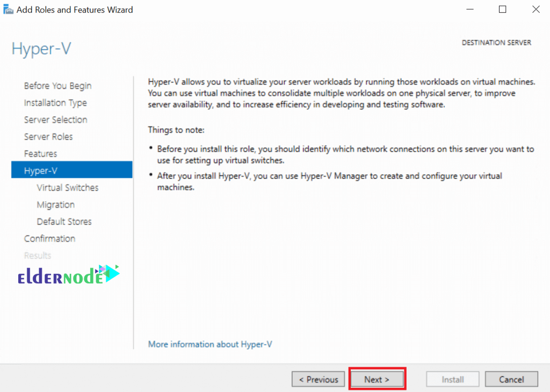Viewport: 550px width, 392px height.
Task: Open Virtual Switches sub-step
Action: click(x=67, y=187)
